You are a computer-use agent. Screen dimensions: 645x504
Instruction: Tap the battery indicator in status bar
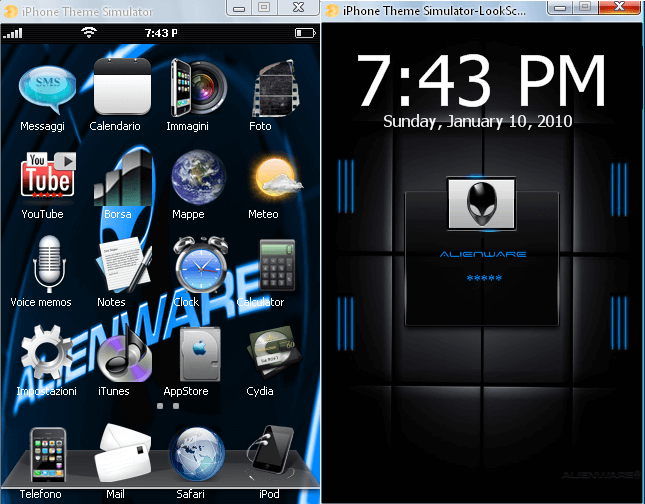pos(305,33)
